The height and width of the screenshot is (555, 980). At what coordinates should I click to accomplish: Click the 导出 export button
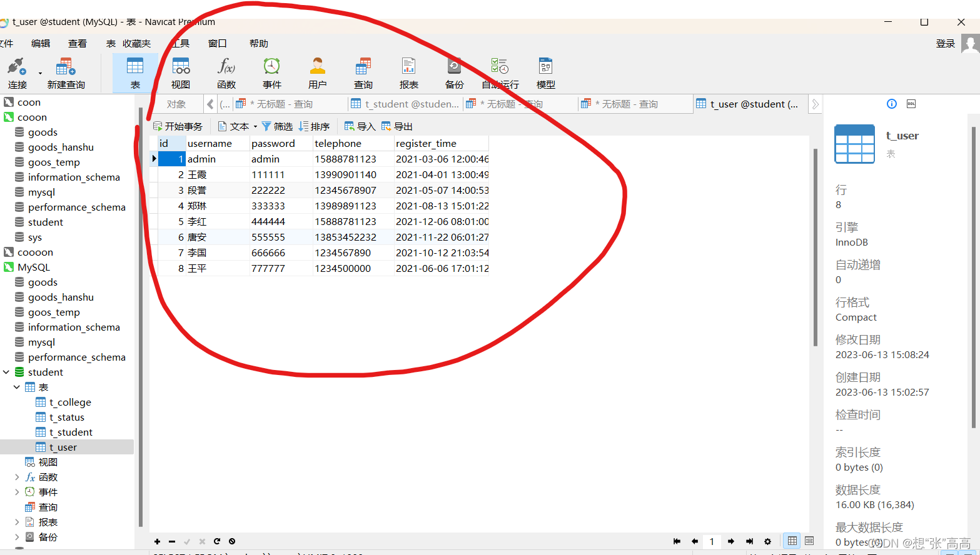[x=397, y=126]
